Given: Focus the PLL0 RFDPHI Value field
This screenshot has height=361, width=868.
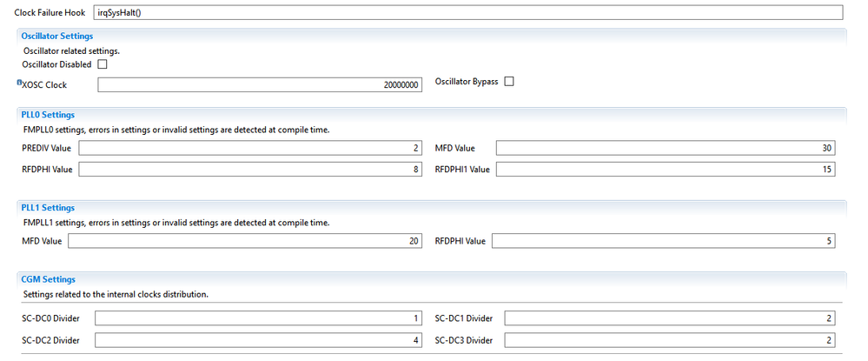Looking at the screenshot, I should 250,169.
